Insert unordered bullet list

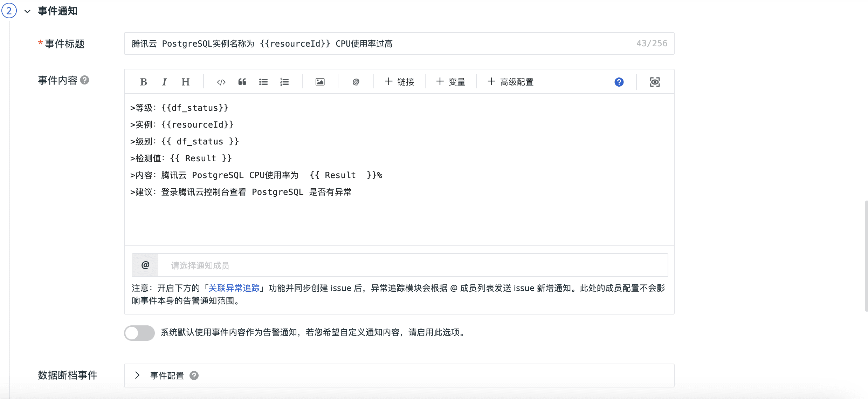(263, 82)
